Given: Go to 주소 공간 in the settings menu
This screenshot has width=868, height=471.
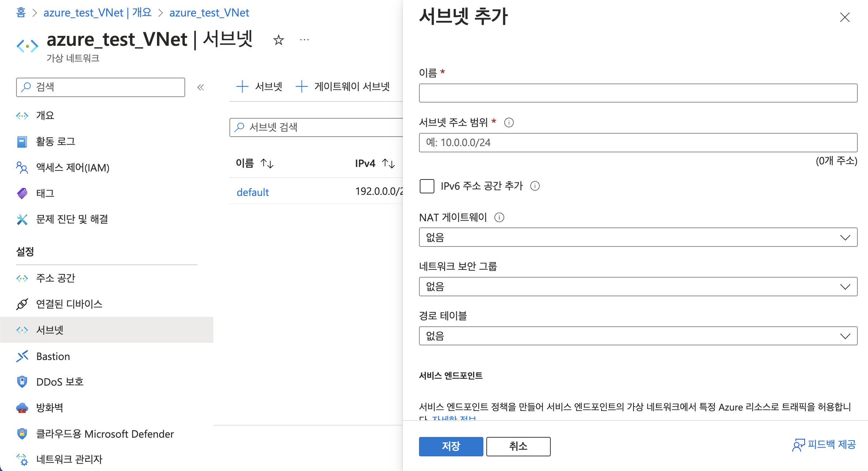Looking at the screenshot, I should pyautogui.click(x=55, y=278).
